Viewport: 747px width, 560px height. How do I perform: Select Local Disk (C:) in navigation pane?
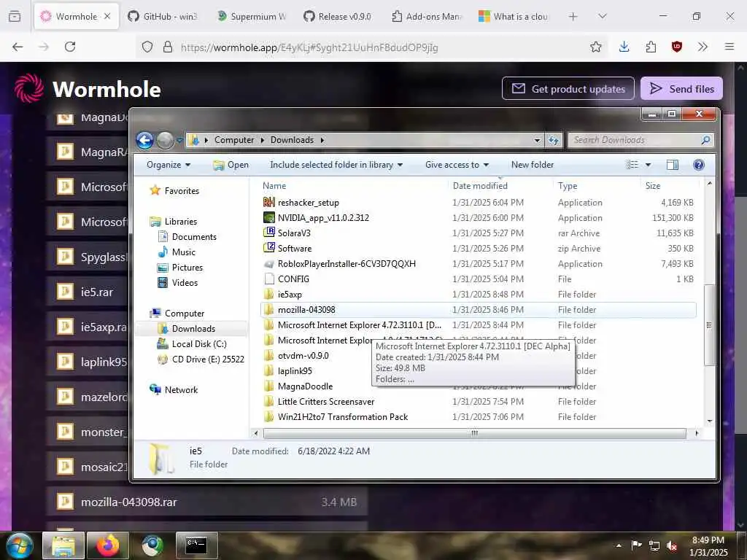click(x=199, y=344)
